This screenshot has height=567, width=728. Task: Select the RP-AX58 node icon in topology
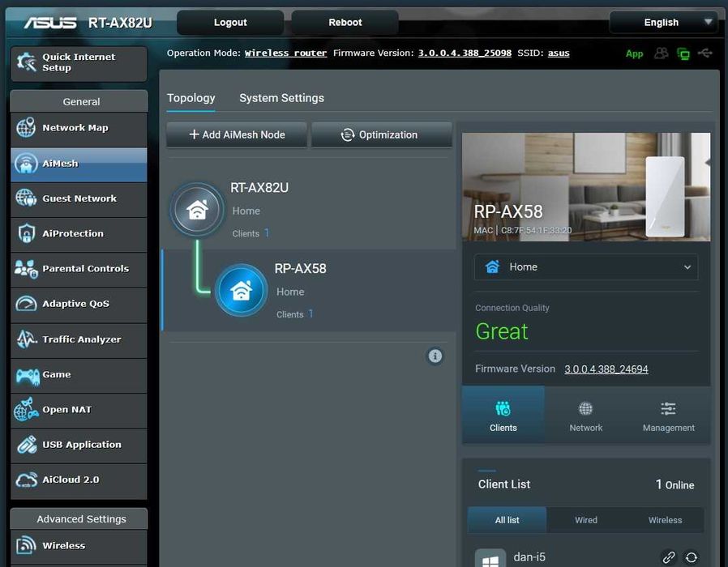point(241,291)
